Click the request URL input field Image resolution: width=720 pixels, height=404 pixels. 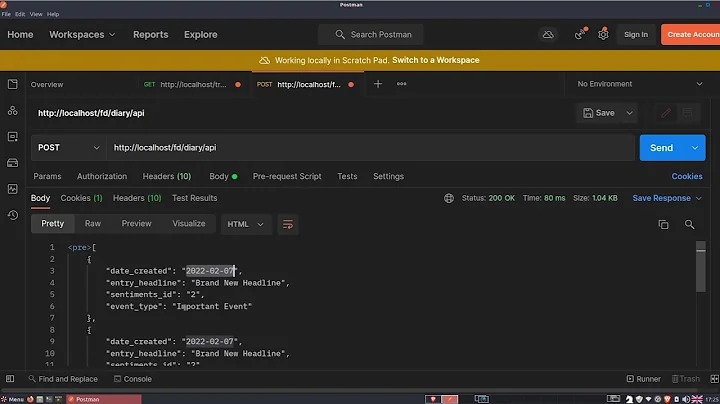coord(370,147)
